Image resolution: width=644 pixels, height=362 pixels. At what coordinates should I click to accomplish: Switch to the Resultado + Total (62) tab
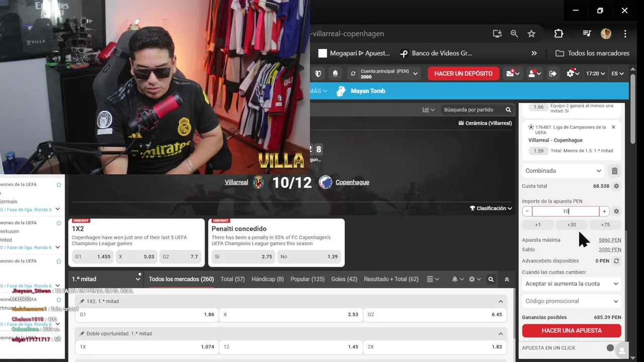coord(391,279)
